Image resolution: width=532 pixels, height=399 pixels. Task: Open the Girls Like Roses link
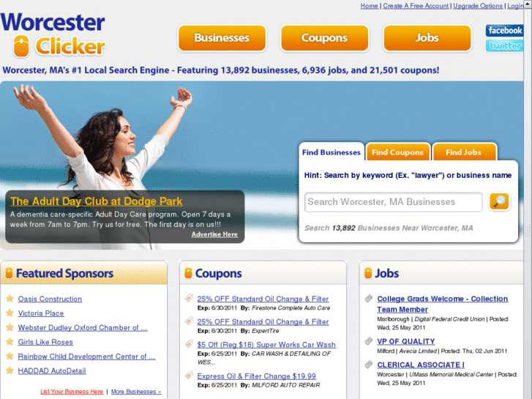[x=45, y=342]
